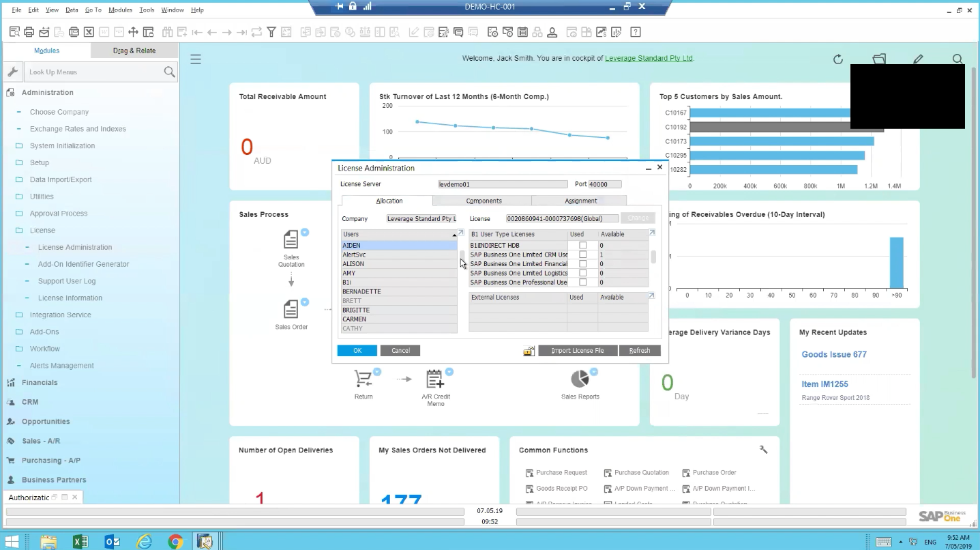Click Import License File button

[578, 351]
